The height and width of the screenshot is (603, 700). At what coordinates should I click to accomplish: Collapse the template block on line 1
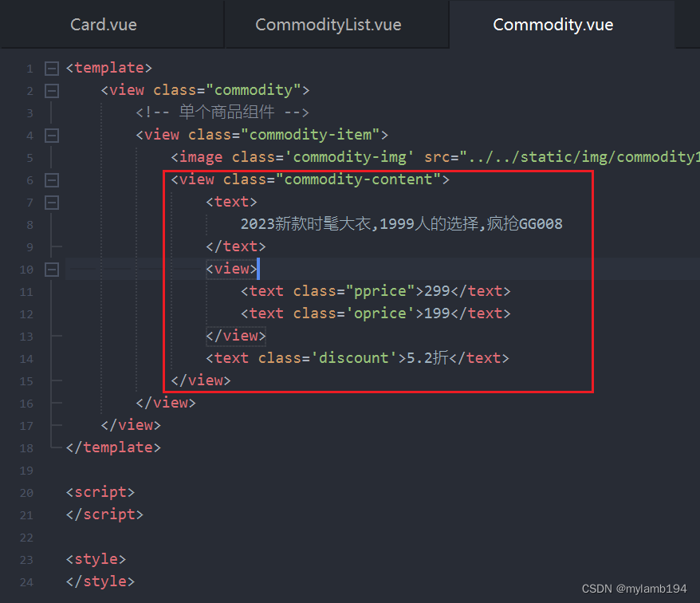pos(52,69)
